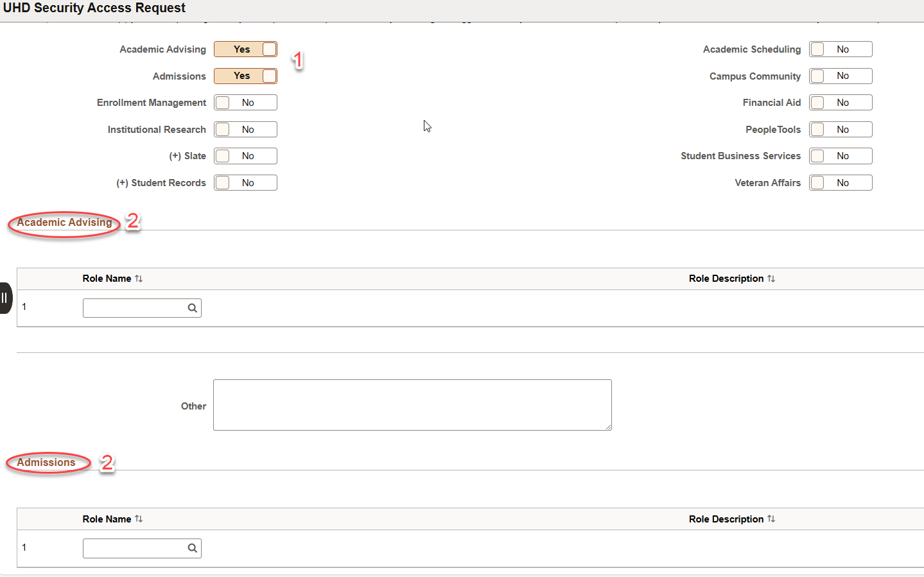Toggle Campus Community to Yes
The height and width of the screenshot is (577, 924).
[x=840, y=76]
